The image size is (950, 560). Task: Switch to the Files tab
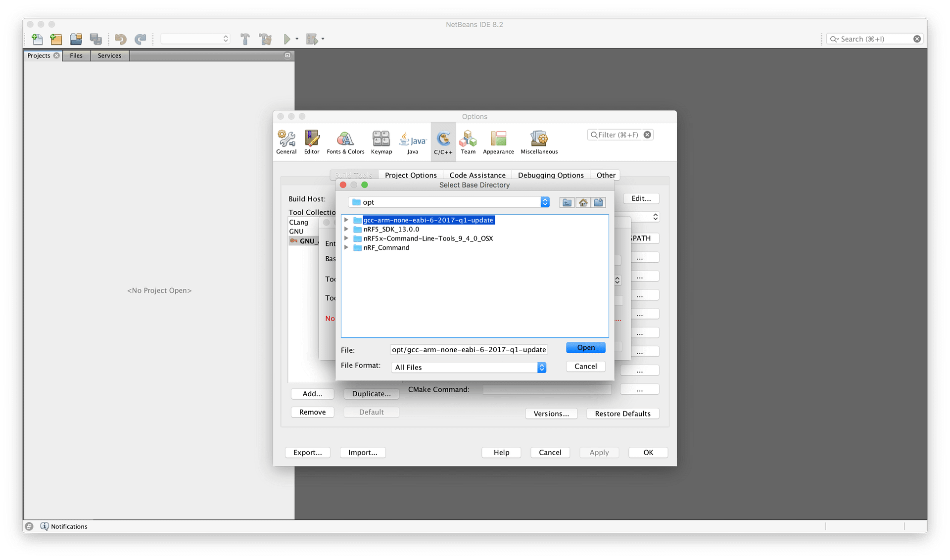point(76,55)
